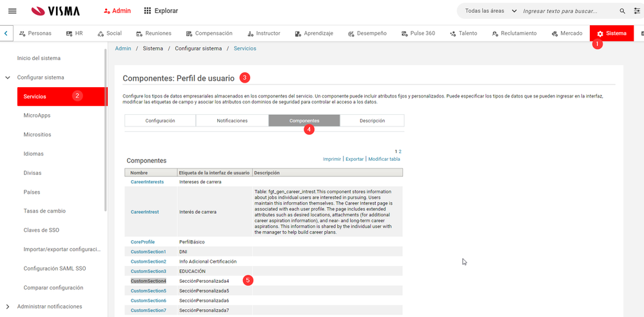Click the search magnifier icon
Screen dimensions: 644x317
(x=622, y=11)
